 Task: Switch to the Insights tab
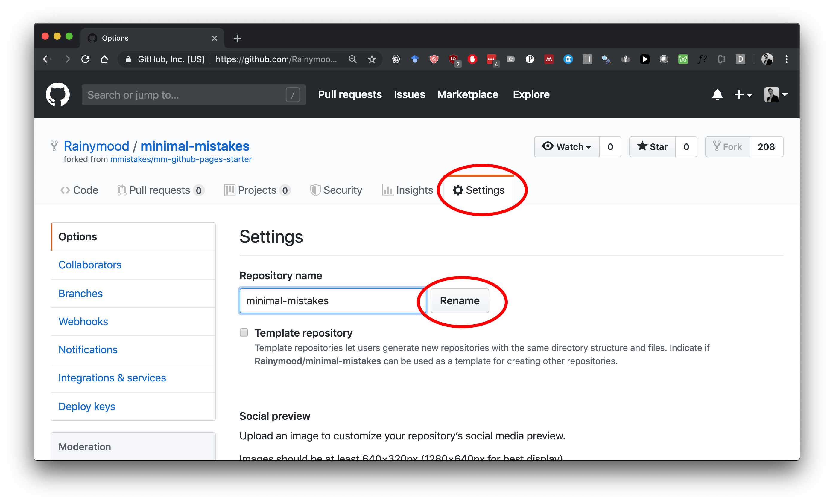(x=407, y=190)
